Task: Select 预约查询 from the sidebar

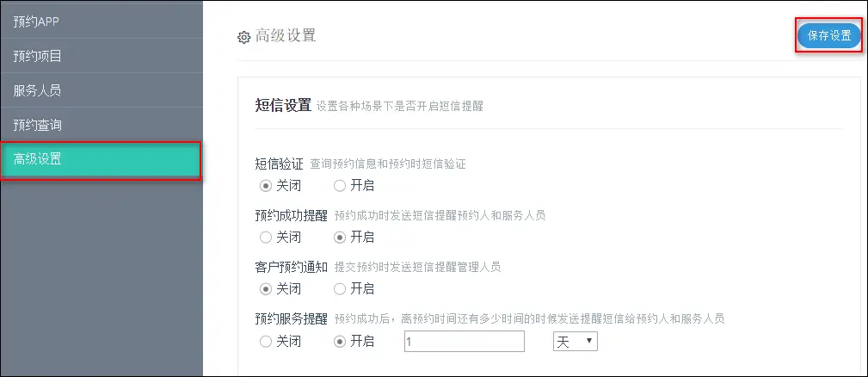Action: click(37, 125)
